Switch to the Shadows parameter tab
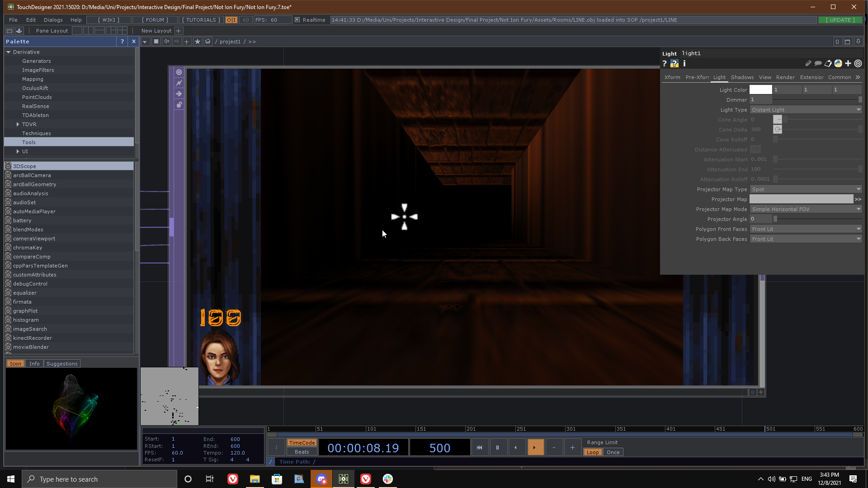This screenshot has height=488, width=868. (742, 77)
